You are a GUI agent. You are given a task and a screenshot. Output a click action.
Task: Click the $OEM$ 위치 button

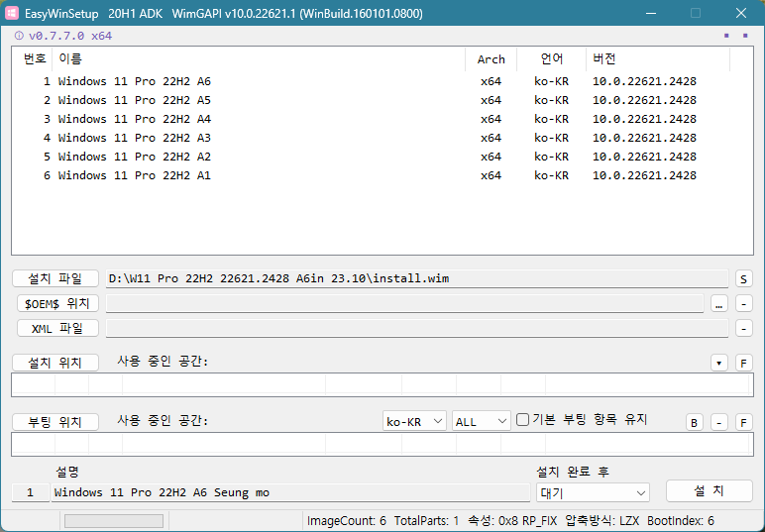click(x=57, y=303)
